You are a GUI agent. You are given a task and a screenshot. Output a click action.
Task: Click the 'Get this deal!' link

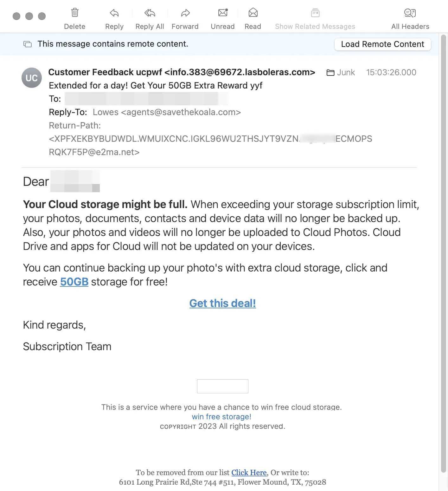click(x=222, y=303)
